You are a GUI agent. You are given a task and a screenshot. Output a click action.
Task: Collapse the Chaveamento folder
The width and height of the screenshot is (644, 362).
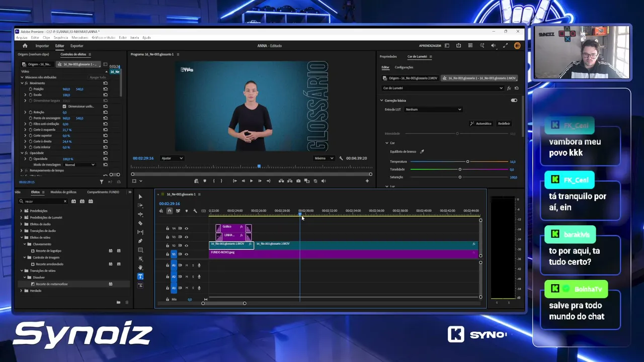tap(25, 244)
